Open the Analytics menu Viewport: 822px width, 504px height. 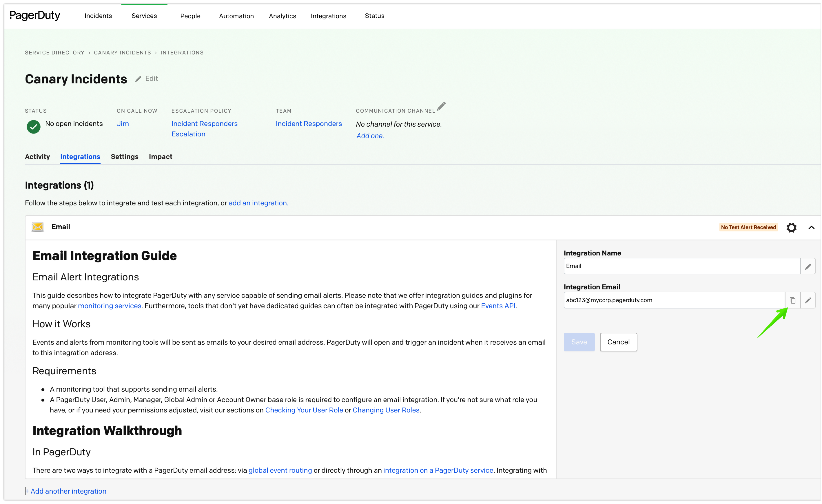click(x=282, y=16)
